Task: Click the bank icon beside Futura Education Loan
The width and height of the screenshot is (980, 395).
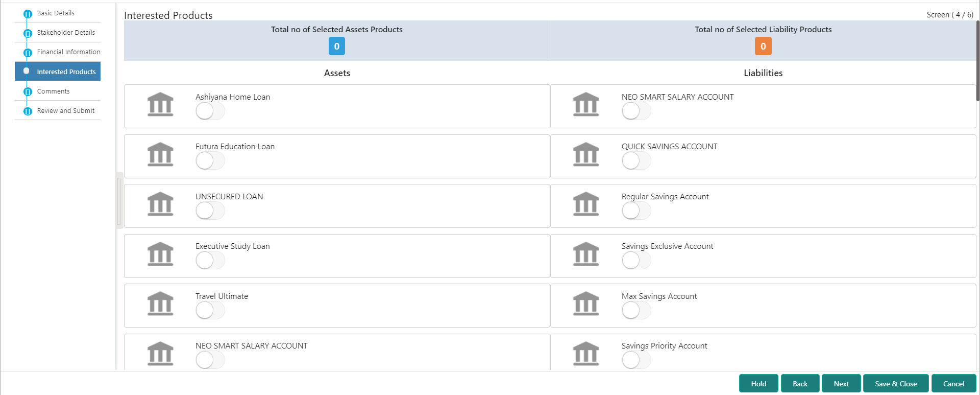Action: [x=160, y=154]
